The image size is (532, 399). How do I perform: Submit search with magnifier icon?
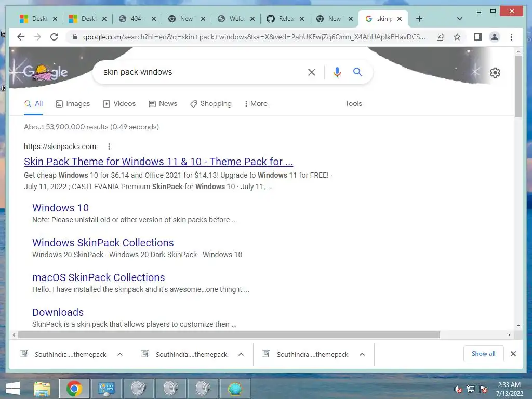tap(357, 72)
